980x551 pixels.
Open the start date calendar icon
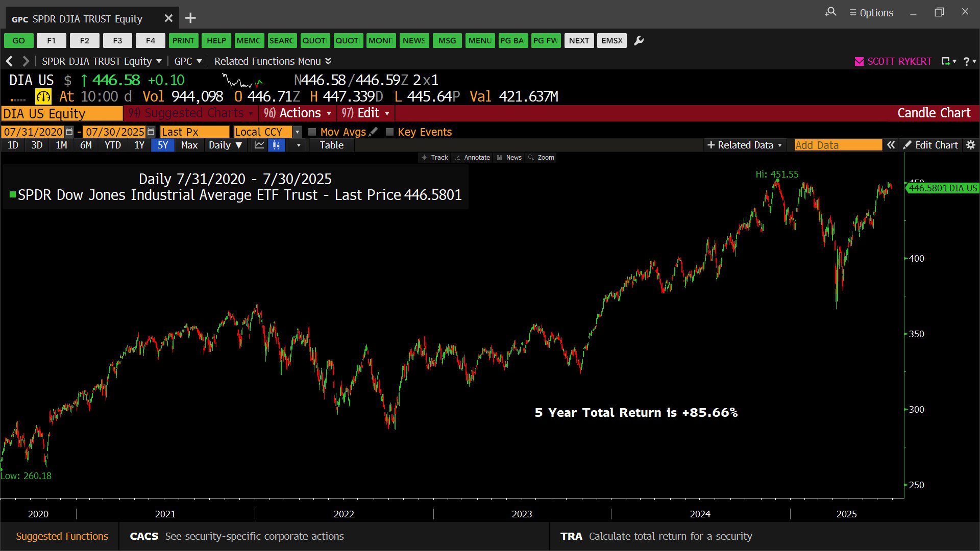pos(69,132)
